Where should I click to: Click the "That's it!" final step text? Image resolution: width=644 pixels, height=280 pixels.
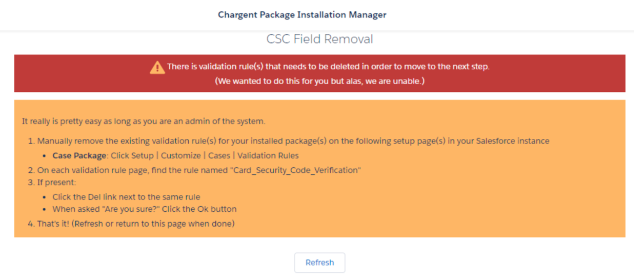tap(136, 224)
